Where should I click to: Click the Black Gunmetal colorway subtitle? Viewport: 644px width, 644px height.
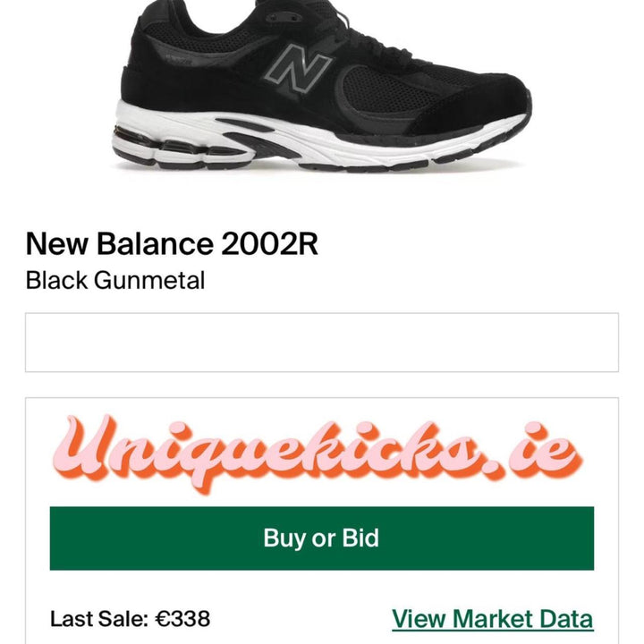(115, 281)
